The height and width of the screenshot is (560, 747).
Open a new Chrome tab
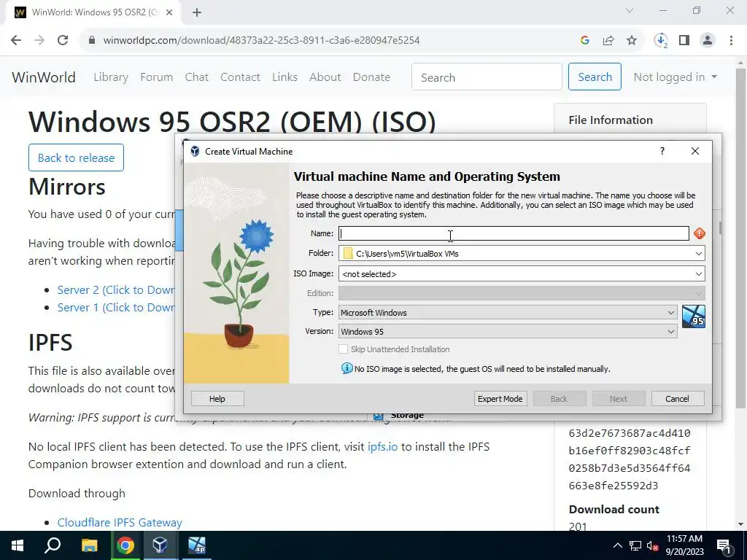(x=197, y=12)
